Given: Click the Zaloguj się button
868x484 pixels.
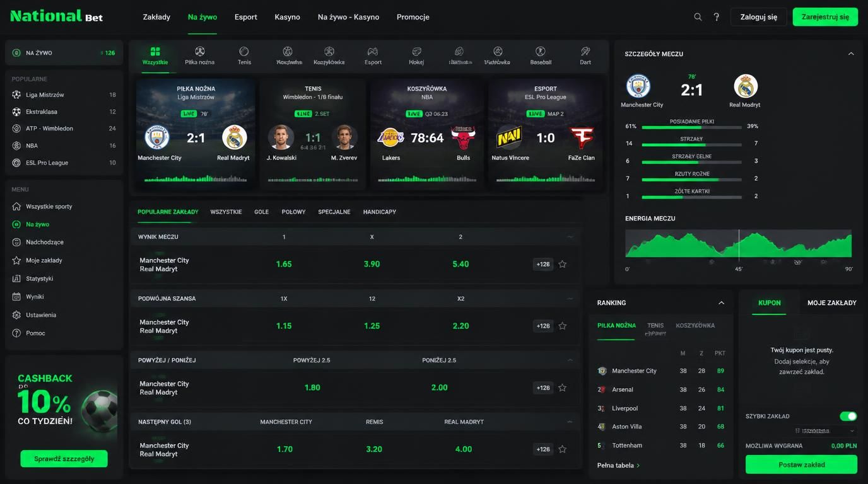Looking at the screenshot, I should tap(758, 17).
